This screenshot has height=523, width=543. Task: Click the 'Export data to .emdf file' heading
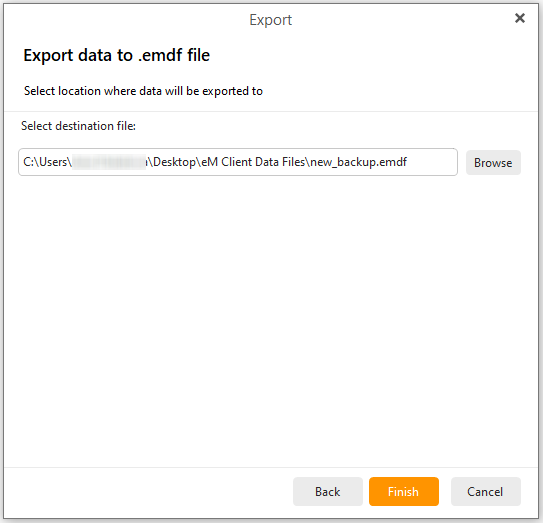tap(117, 55)
